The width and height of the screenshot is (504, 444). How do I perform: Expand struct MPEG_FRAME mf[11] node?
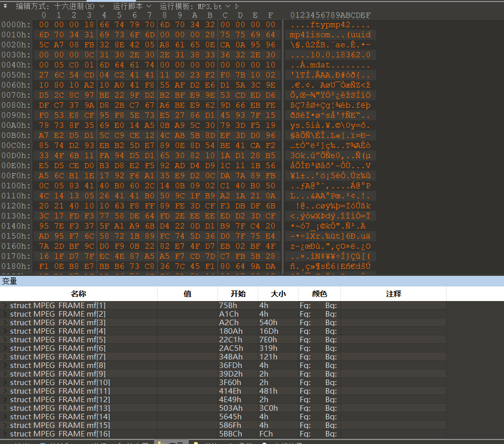coord(5,391)
